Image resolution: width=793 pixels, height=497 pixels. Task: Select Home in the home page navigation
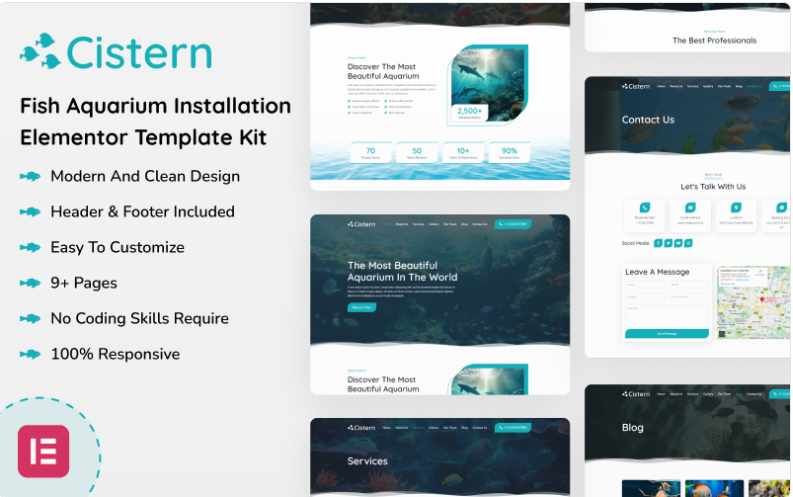386,224
